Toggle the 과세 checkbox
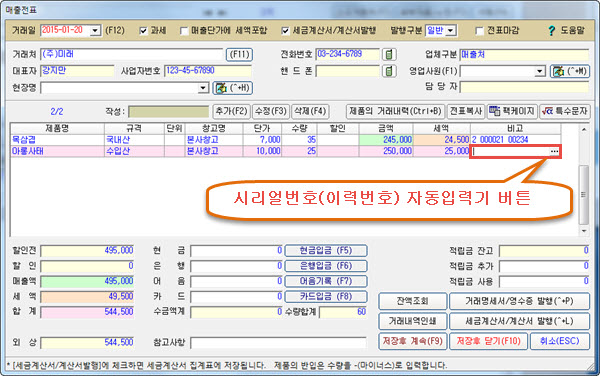600x376 pixels. pos(143,31)
